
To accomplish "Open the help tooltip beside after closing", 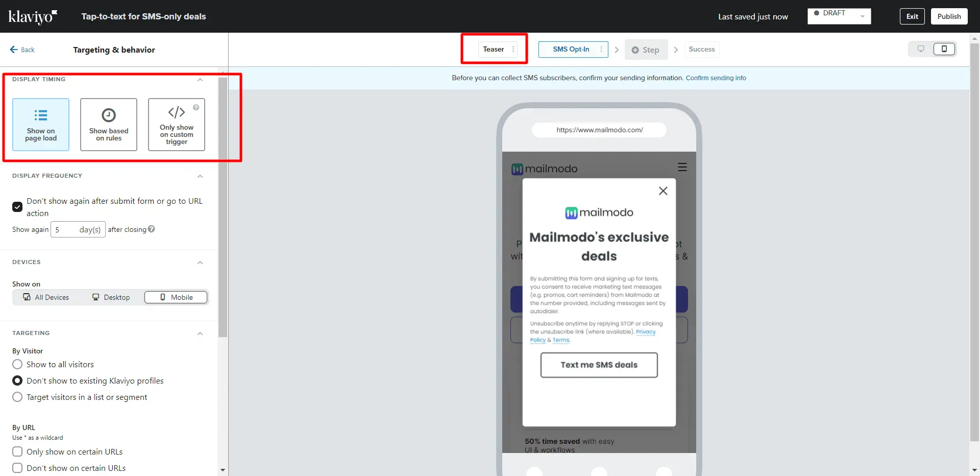I will [152, 229].
